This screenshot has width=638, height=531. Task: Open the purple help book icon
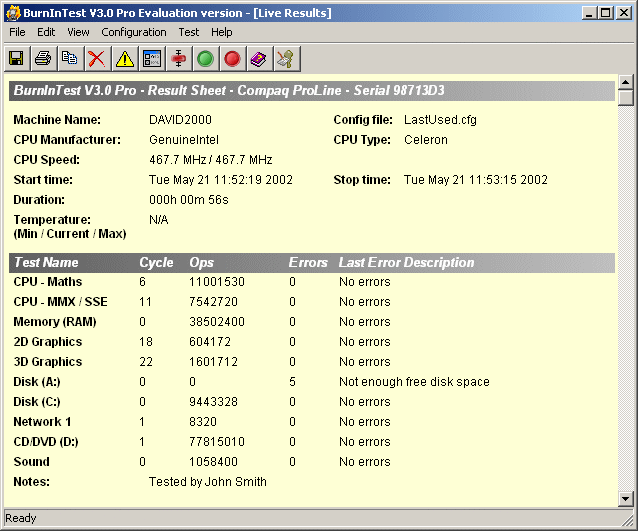(x=259, y=59)
